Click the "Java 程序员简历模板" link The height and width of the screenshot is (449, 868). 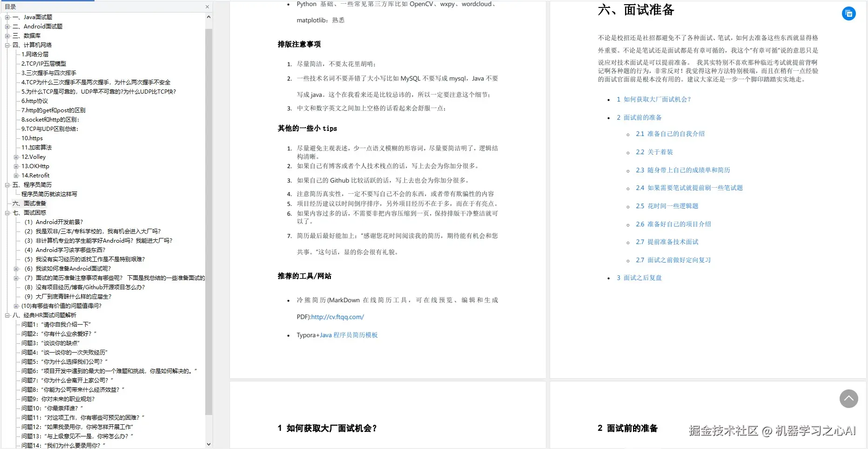pos(349,335)
